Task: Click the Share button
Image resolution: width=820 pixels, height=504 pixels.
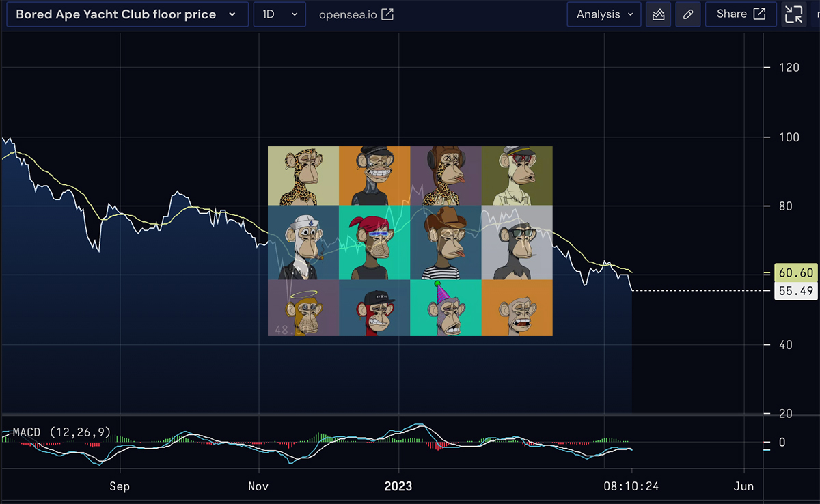Action: pyautogui.click(x=741, y=14)
